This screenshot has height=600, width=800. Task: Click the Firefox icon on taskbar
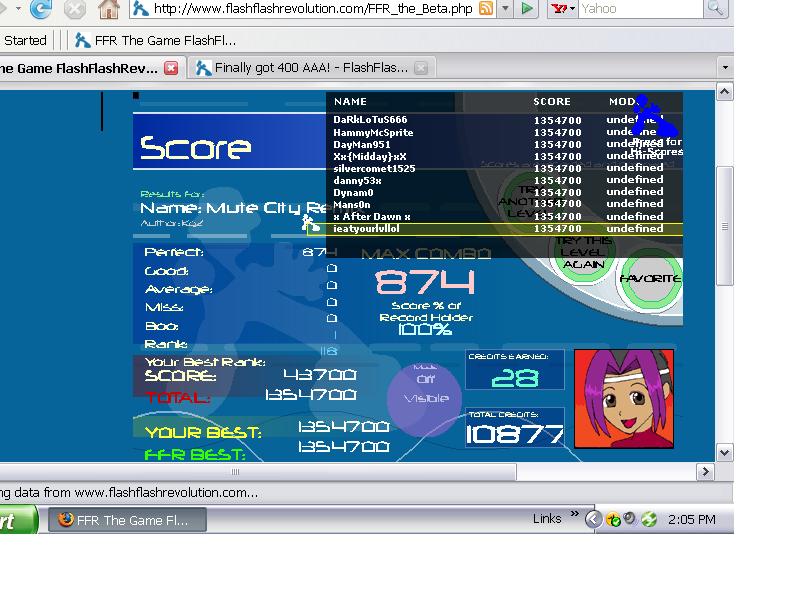coord(65,519)
